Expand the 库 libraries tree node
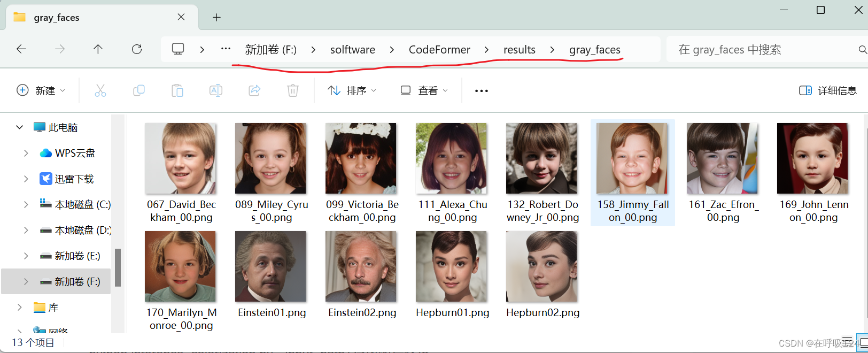The width and height of the screenshot is (868, 353). coord(19,307)
